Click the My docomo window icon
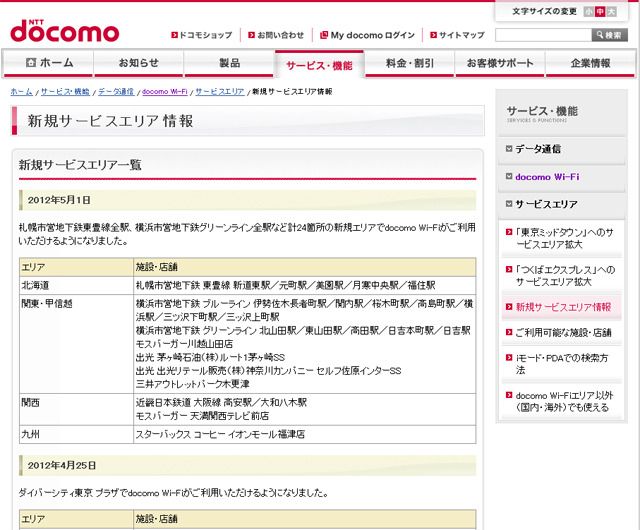Viewport: 640px width, 530px height. pos(324,35)
